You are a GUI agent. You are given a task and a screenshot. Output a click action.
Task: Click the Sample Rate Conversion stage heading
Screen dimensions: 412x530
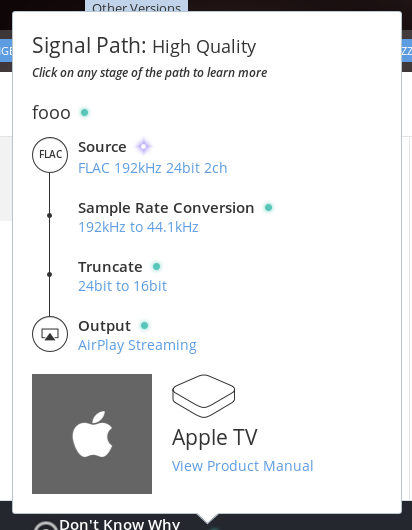(x=166, y=208)
